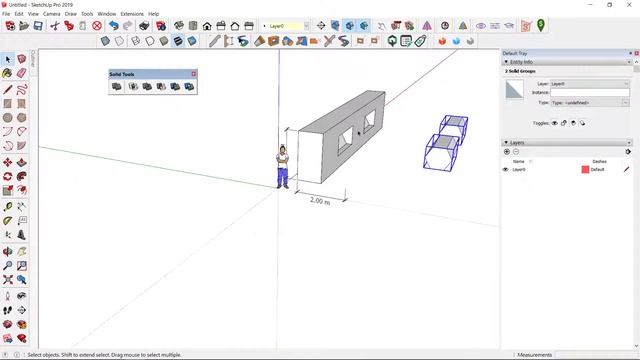Enable Shaded With Textures style
The height and width of the screenshot is (360, 640).
coord(178,41)
